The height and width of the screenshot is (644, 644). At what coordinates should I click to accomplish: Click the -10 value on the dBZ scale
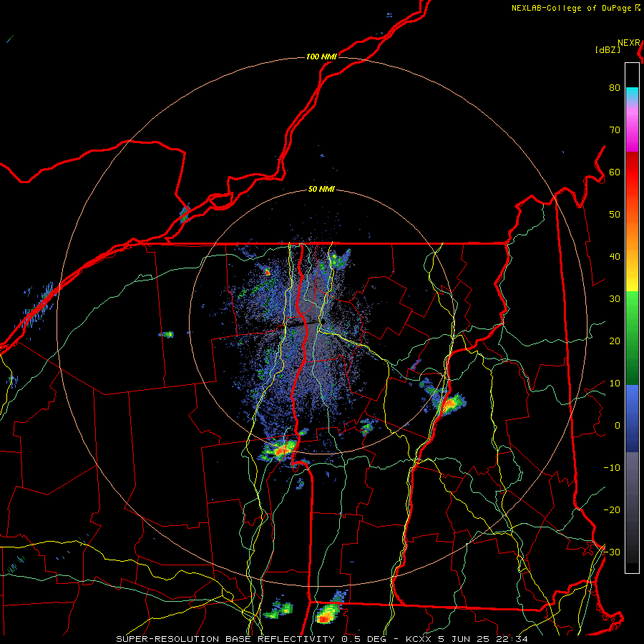pyautogui.click(x=612, y=468)
